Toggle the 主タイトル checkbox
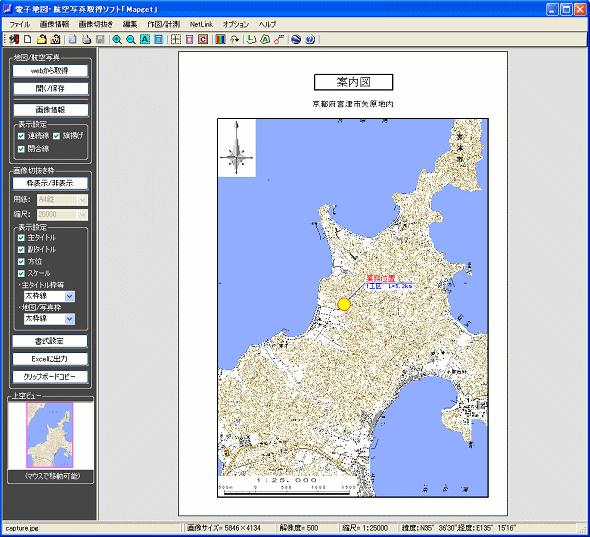The image size is (590, 537). coord(21,238)
